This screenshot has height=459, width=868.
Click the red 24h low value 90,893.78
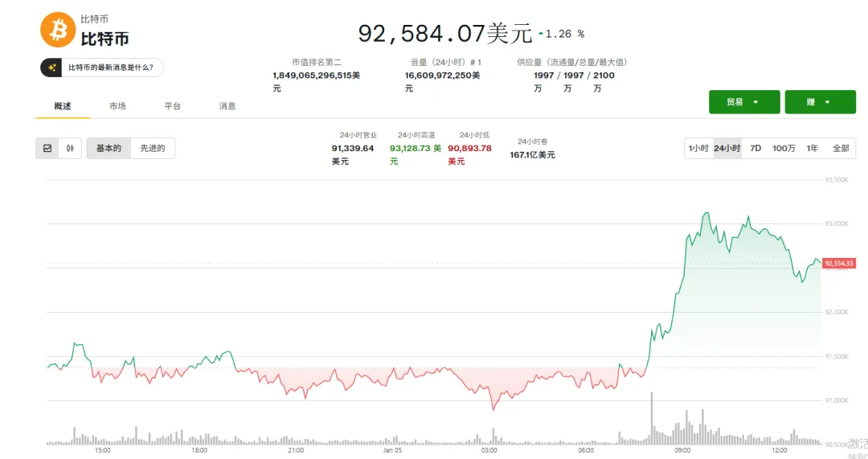pos(469,154)
